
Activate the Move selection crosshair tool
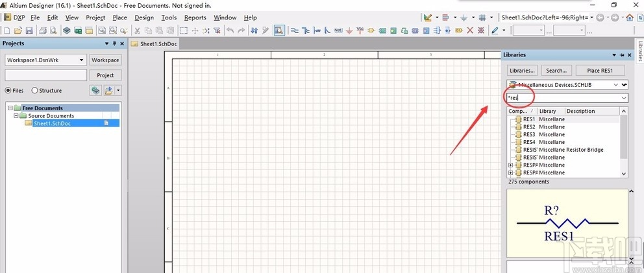195,30
